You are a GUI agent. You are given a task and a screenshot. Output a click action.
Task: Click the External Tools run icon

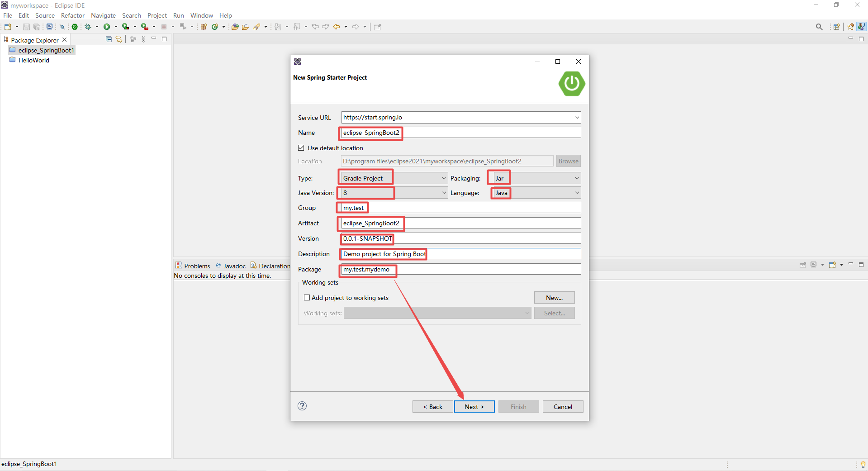[x=145, y=27]
